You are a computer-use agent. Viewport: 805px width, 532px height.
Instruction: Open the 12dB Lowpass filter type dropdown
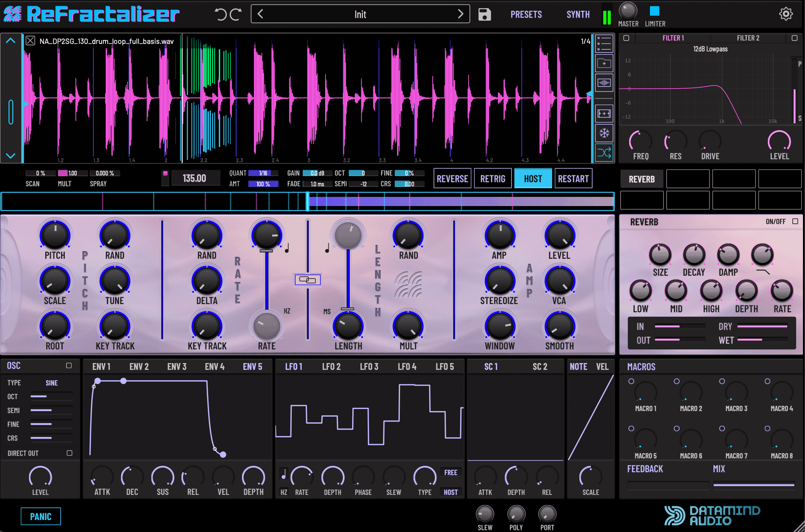710,49
